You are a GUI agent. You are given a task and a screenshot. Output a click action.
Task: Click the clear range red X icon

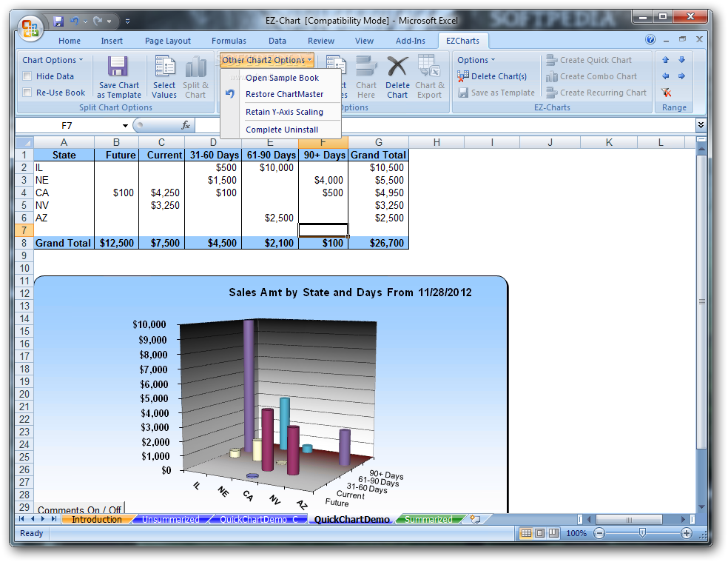(667, 93)
